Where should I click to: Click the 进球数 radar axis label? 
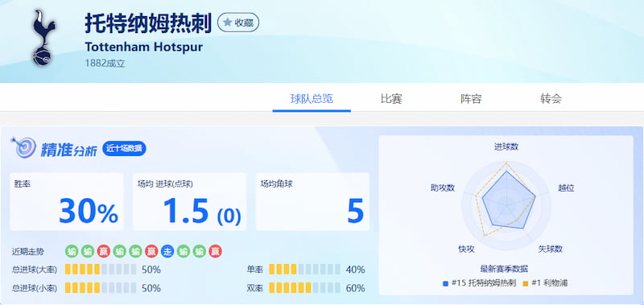506,147
